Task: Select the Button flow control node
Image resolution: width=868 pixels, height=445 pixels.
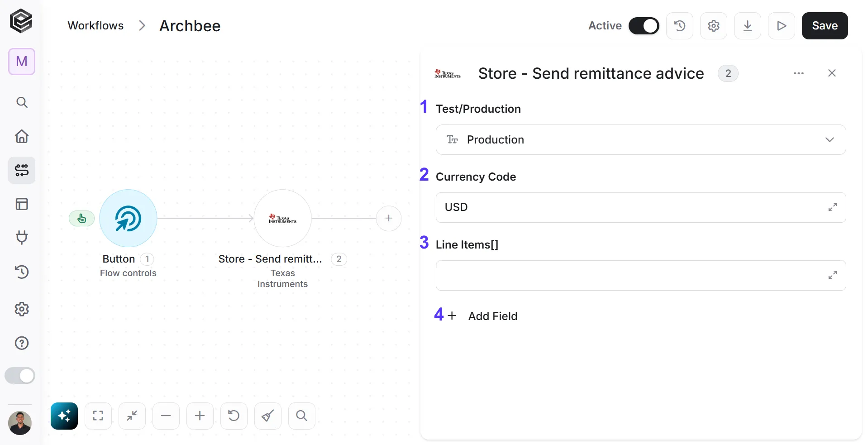Action: pyautogui.click(x=128, y=218)
